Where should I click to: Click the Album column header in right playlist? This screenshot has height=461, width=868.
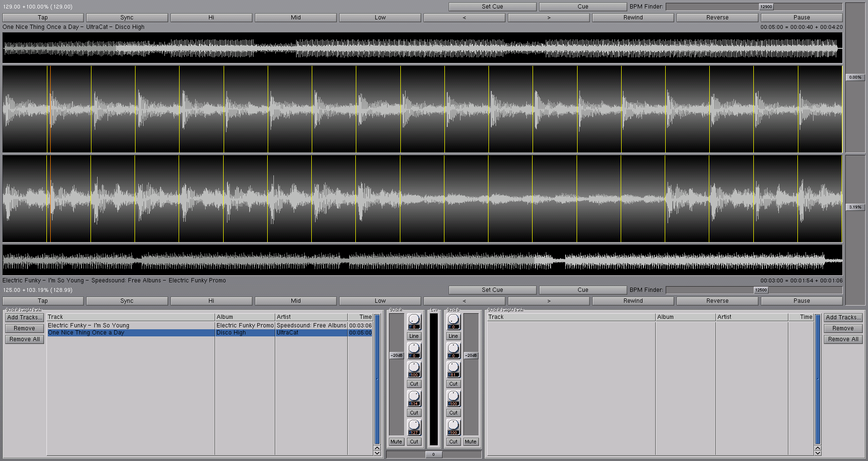click(685, 317)
